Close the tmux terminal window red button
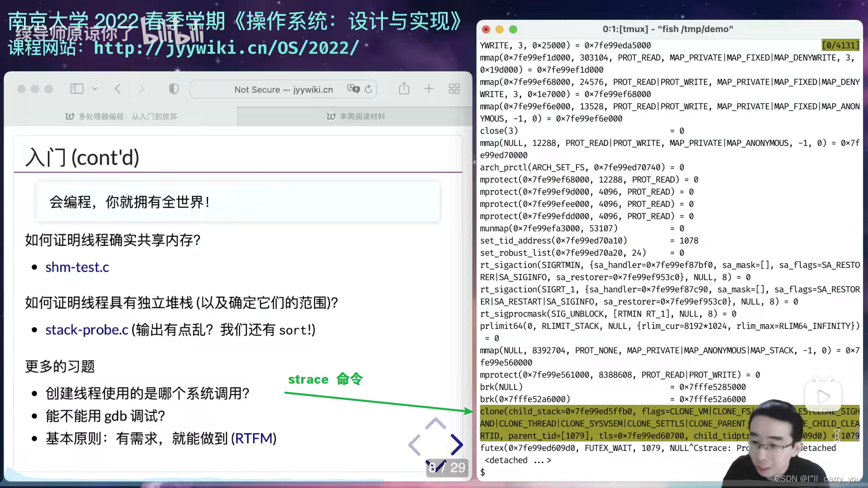This screenshot has height=488, width=868. (486, 29)
